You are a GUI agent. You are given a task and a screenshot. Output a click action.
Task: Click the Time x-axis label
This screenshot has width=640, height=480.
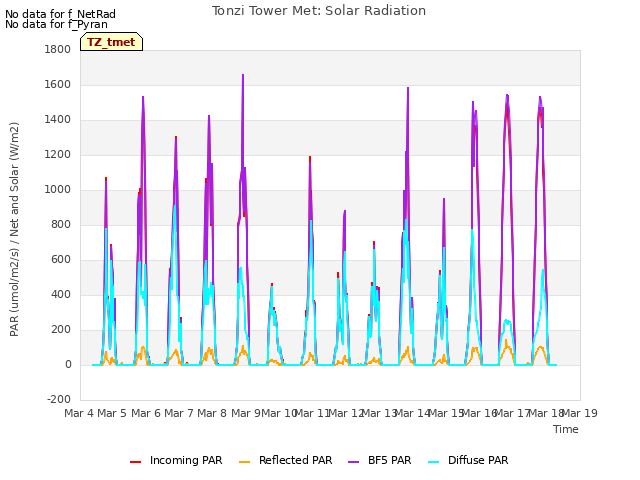coord(566,429)
